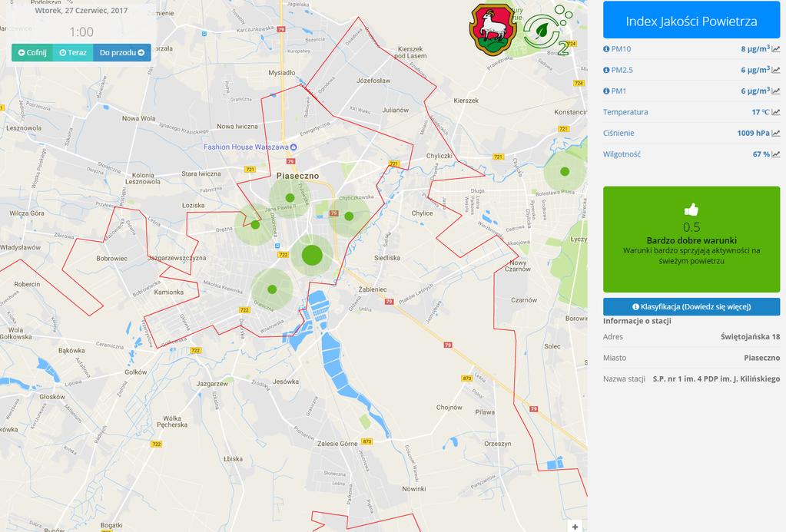Screen dimensions: 786x532
Task: Click the 8 µg/m³ PM10 value
Action: [755, 48]
